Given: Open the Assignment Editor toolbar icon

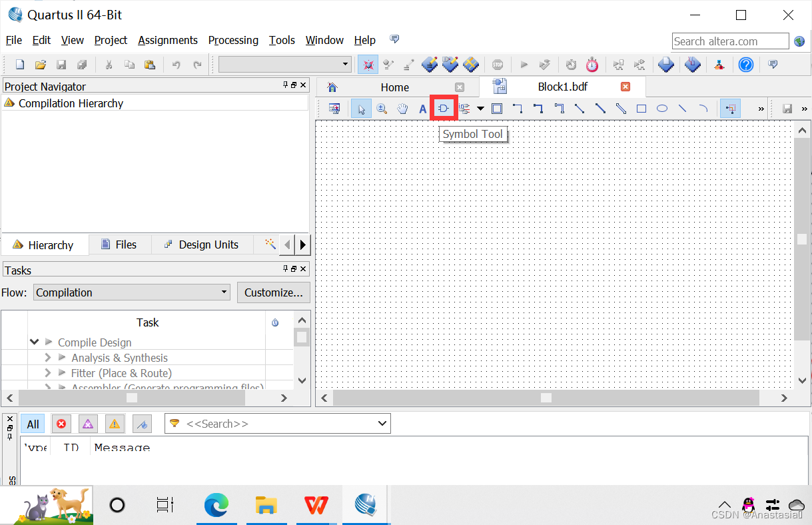Looking at the screenshot, I should (x=430, y=65).
